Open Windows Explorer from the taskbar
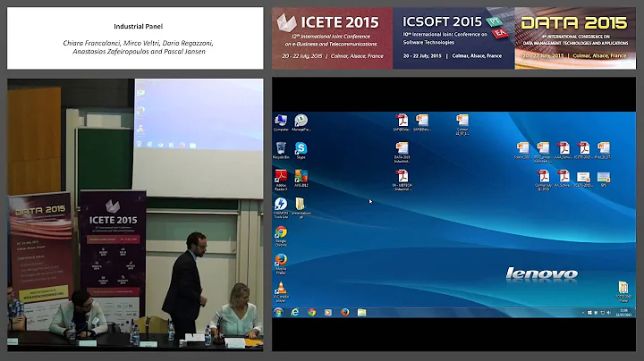This screenshot has width=644, height=361. click(x=361, y=313)
